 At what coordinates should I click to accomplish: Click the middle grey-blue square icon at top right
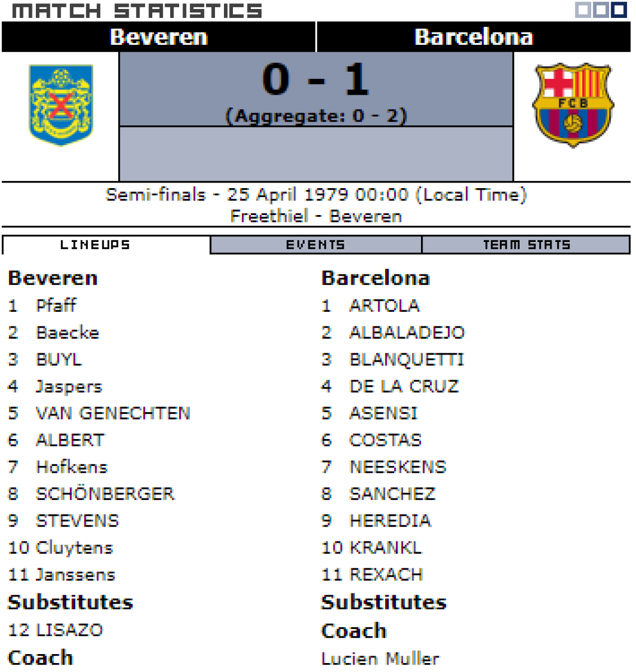point(600,10)
